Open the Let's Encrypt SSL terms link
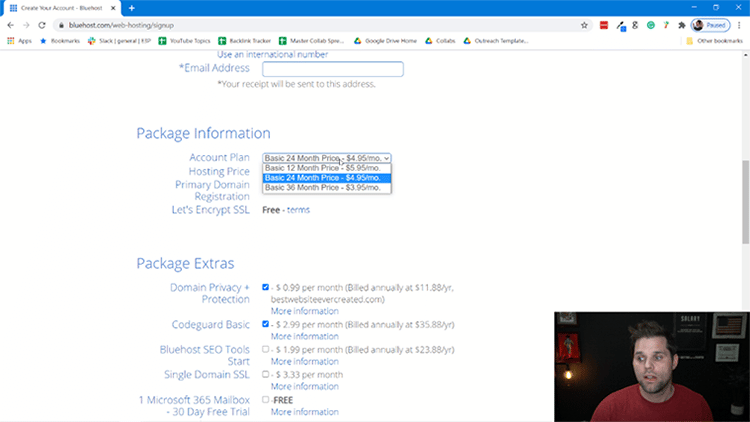Image resolution: width=750 pixels, height=422 pixels. coord(298,210)
